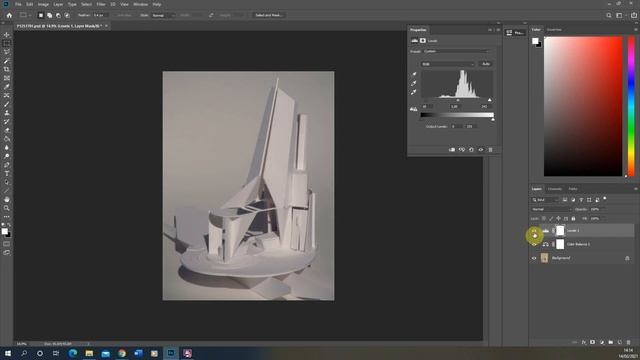Screen dimensions: 640x360
Task: Pick the white point eyedropper in Levels
Action: 414,92
